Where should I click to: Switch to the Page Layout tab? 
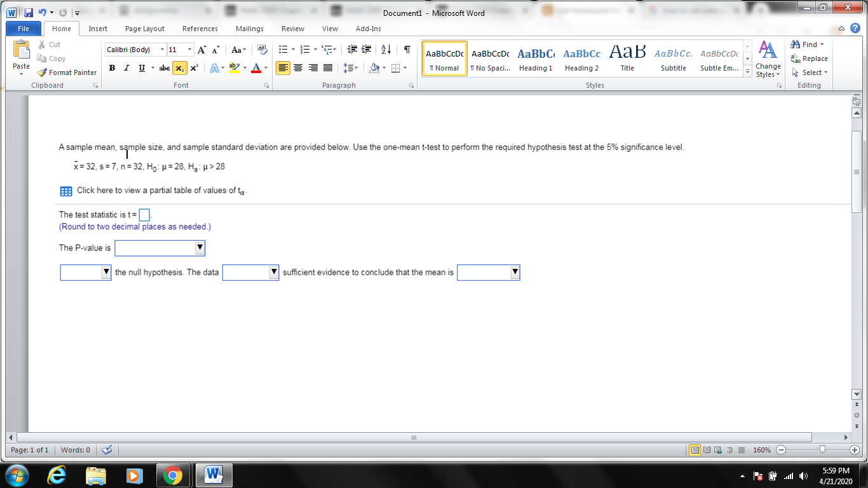145,29
